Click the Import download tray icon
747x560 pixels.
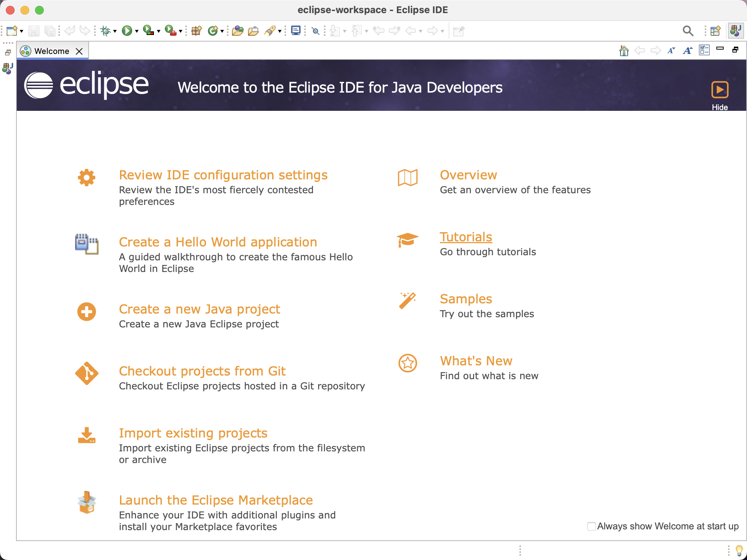pos(86,435)
